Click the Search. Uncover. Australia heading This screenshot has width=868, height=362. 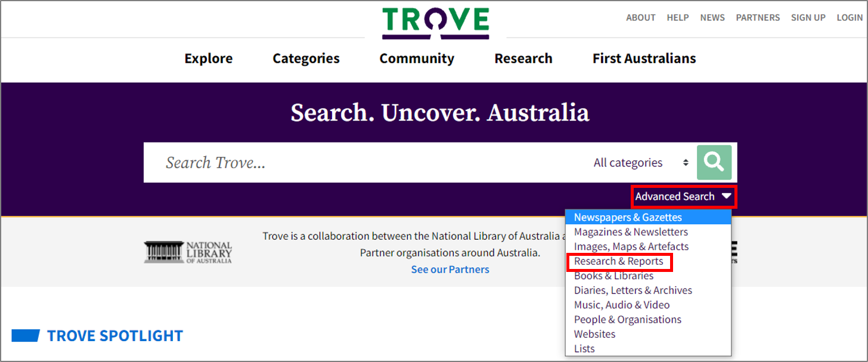(x=440, y=113)
